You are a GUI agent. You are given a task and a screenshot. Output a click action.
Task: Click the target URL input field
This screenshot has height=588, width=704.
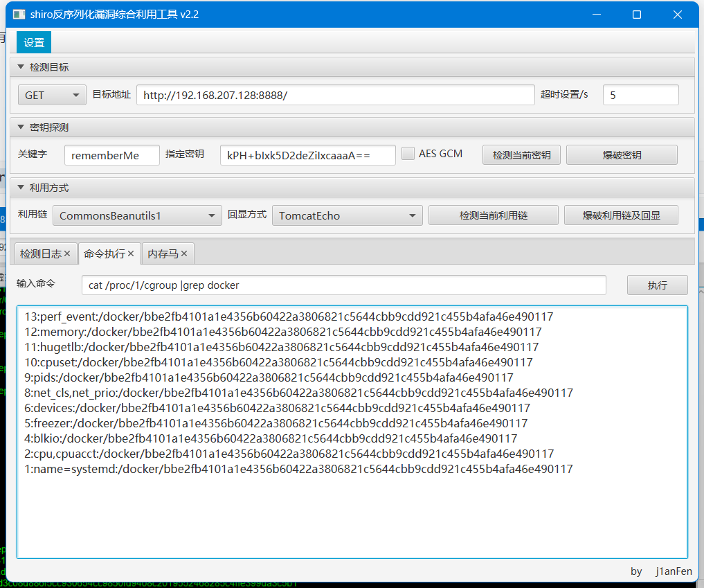(336, 96)
